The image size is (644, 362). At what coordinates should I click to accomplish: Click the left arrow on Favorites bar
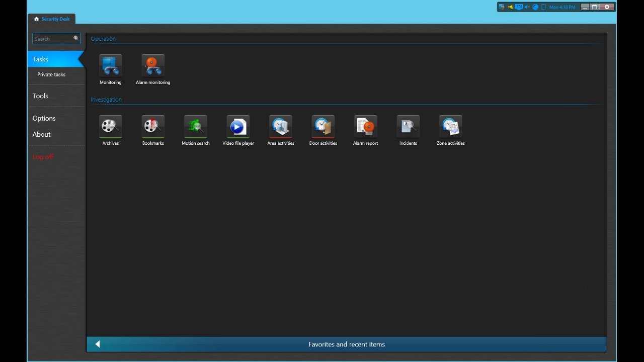tap(98, 344)
